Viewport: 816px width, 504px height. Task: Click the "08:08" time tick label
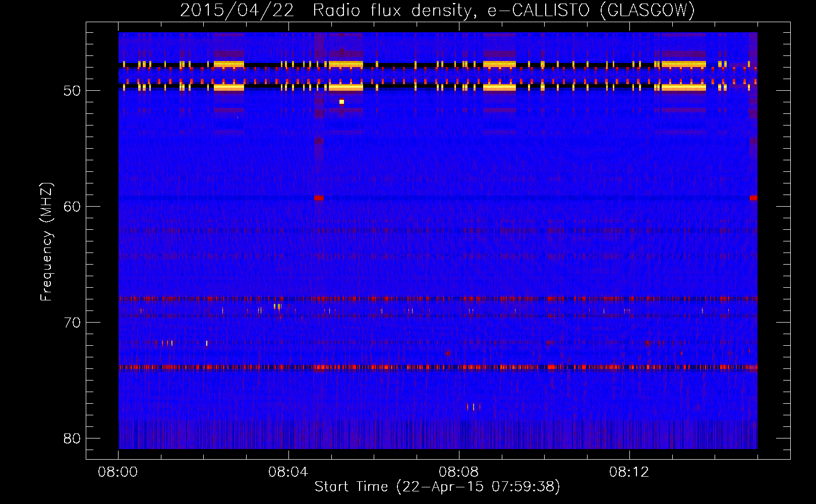(x=459, y=472)
